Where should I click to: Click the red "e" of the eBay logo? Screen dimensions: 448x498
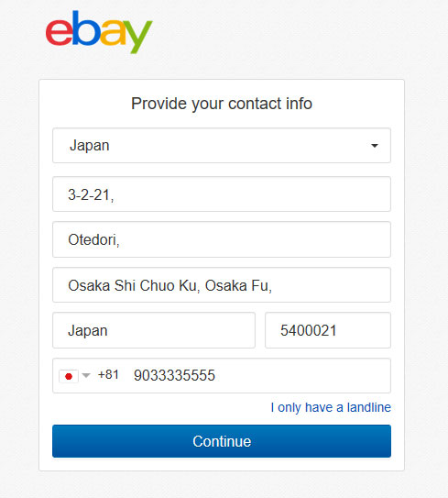[x=60, y=32]
